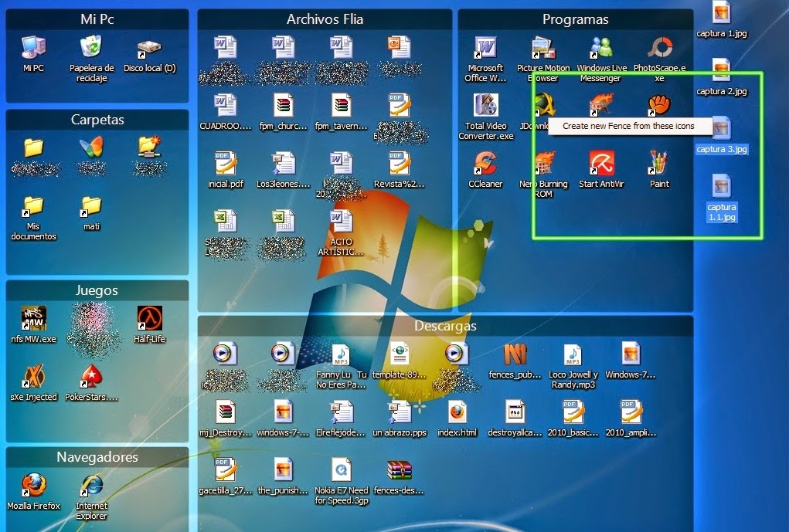Select captura 1.1.jpg desktop file
Screen dimensions: 789x532
click(722, 188)
